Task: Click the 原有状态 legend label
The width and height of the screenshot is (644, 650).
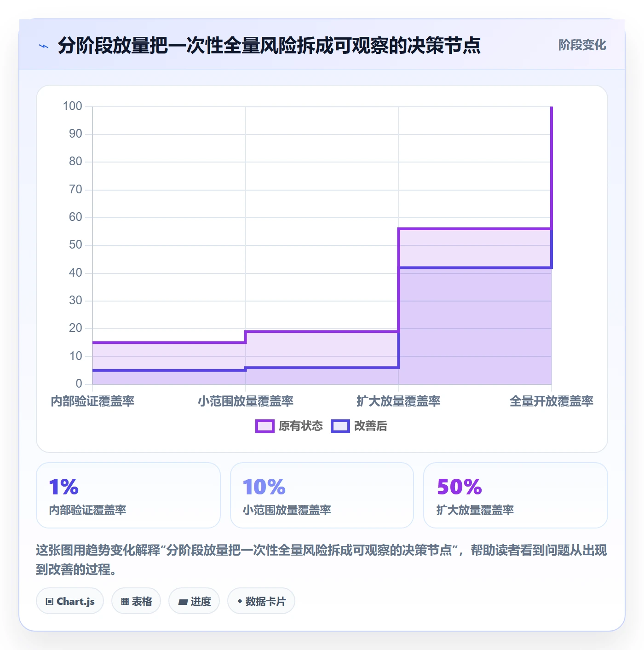Action: 301,426
